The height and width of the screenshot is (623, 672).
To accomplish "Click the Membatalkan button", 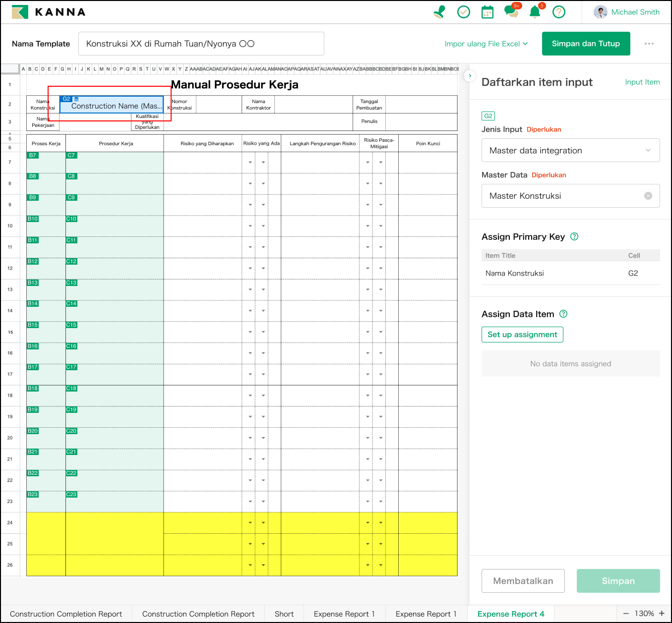I will 523,581.
